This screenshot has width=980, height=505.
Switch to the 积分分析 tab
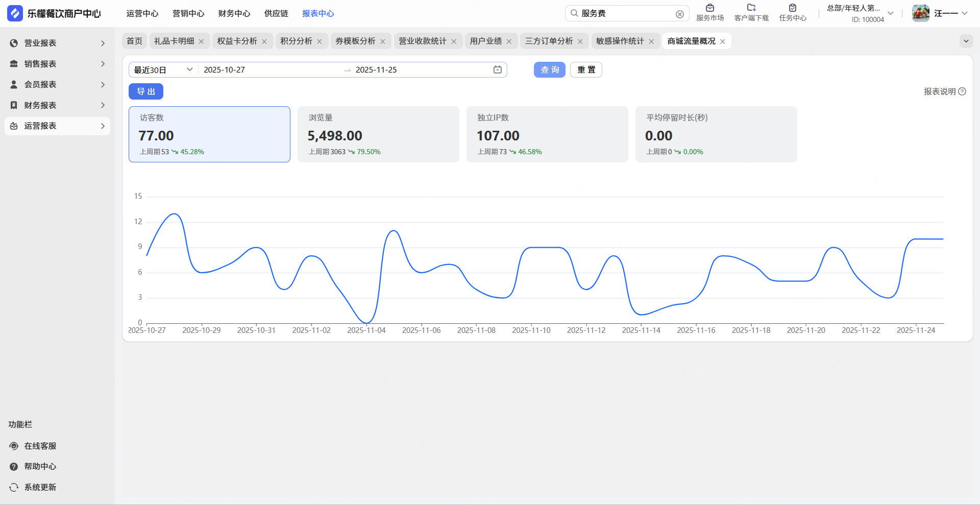[296, 41]
